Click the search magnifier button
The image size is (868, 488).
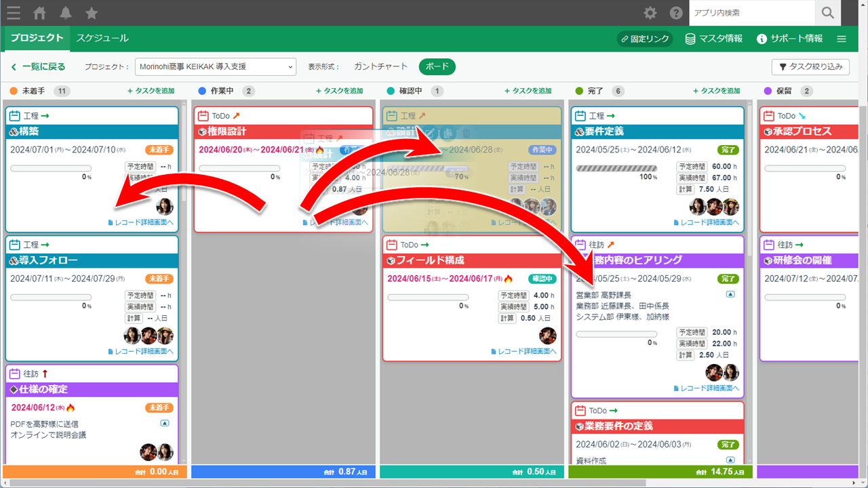827,13
